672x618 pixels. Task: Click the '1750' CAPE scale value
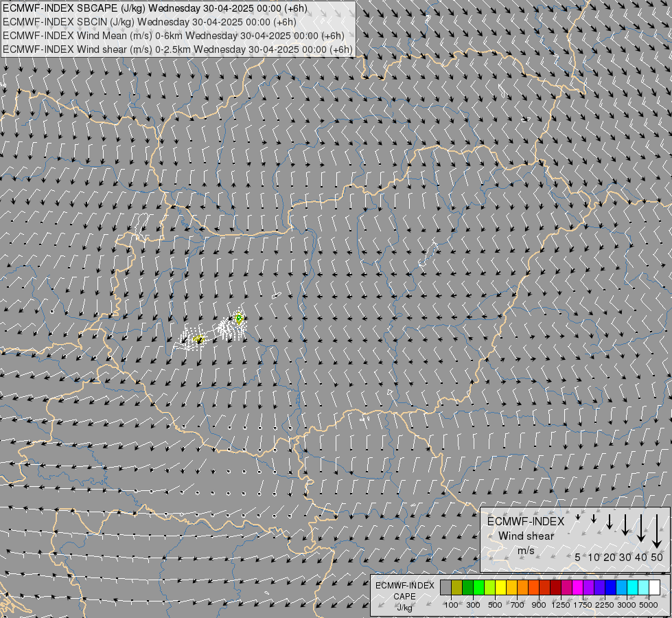click(583, 605)
